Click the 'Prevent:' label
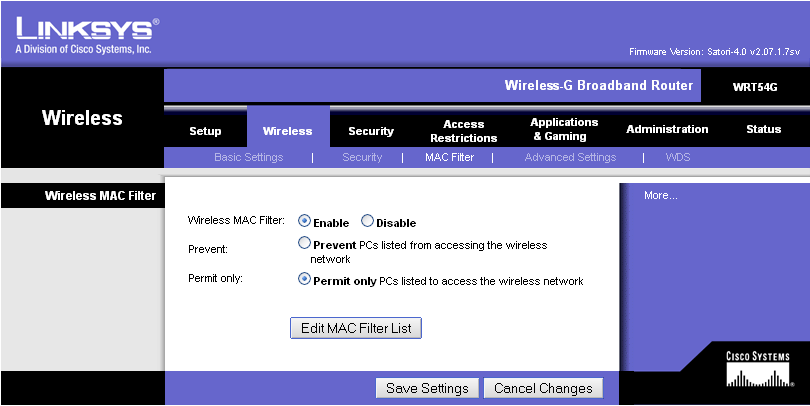The width and height of the screenshot is (810, 406). click(208, 249)
